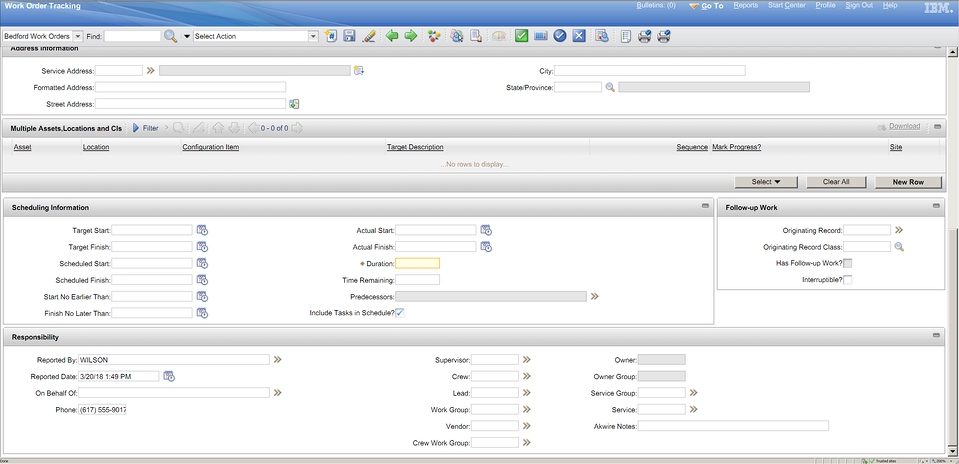Open date picker for Target Start
This screenshot has width=959, height=464.
pos(202,230)
